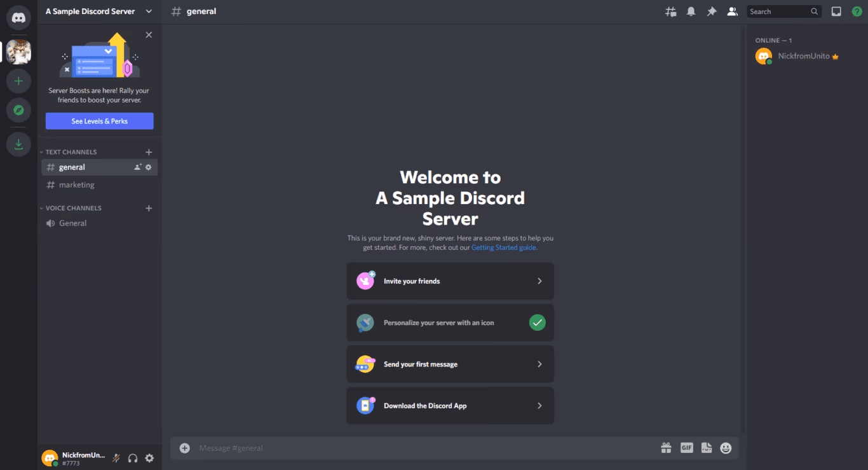Click the Download Apps icon in sidebar
This screenshot has height=470, width=868.
18,144
